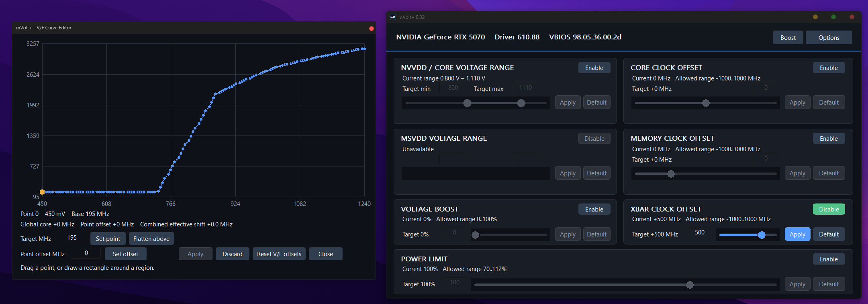Click the Voltage Boost slider handle
The width and height of the screenshot is (868, 304).
(x=475, y=235)
